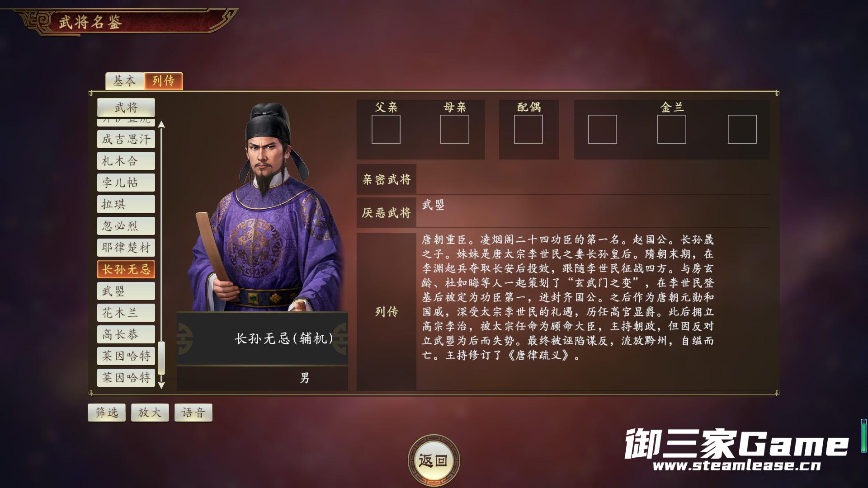868x488 pixels.
Task: Open the 筛选 filter button
Action: pos(107,413)
